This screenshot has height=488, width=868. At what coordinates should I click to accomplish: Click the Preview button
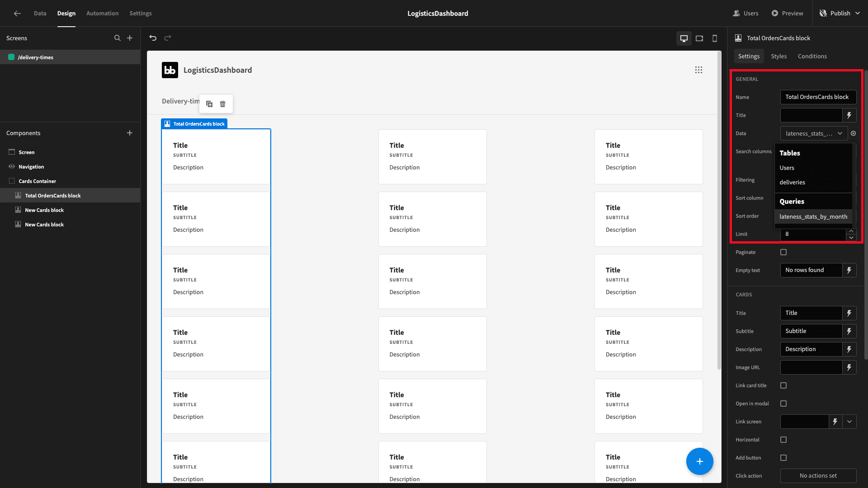tap(787, 13)
